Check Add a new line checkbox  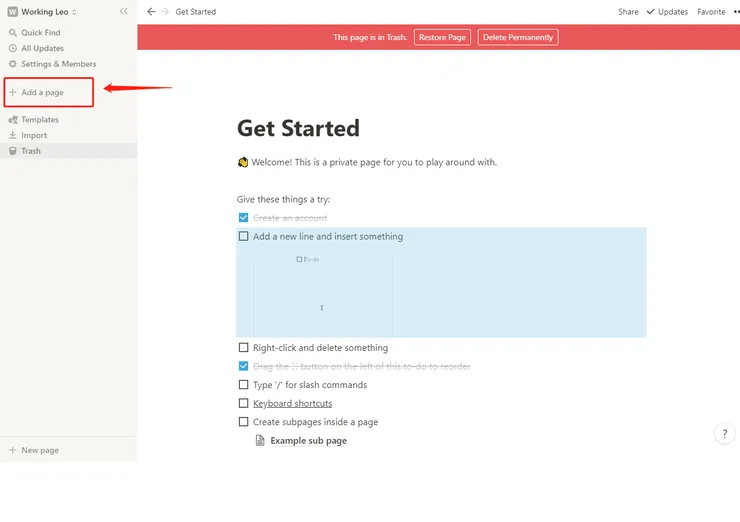point(244,236)
